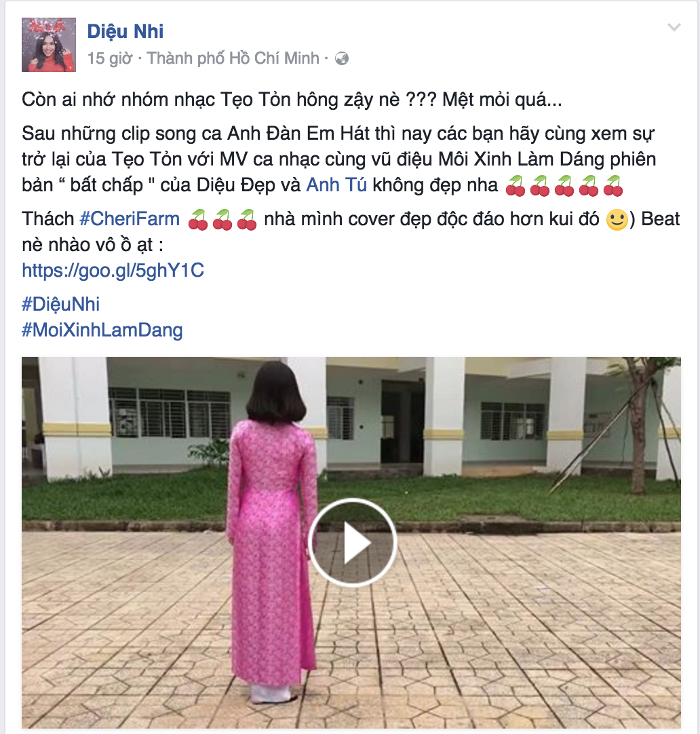Click the third cherry emoji after #CheriFarm
The width and height of the screenshot is (700, 734).
pos(247,220)
